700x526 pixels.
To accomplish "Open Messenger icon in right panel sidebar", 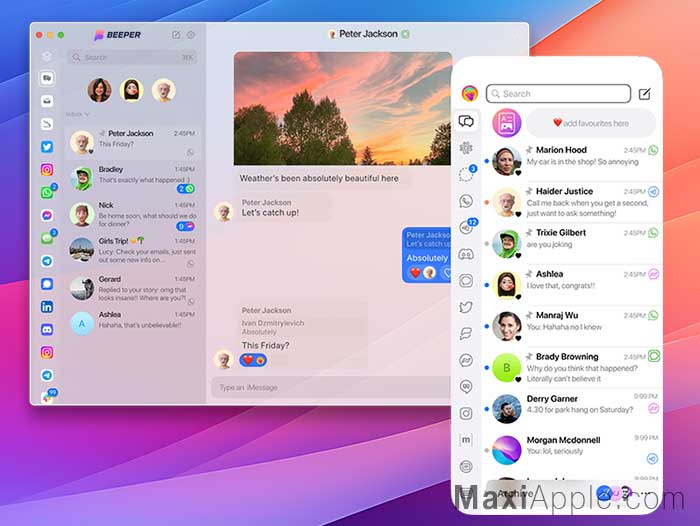I will 466,360.
